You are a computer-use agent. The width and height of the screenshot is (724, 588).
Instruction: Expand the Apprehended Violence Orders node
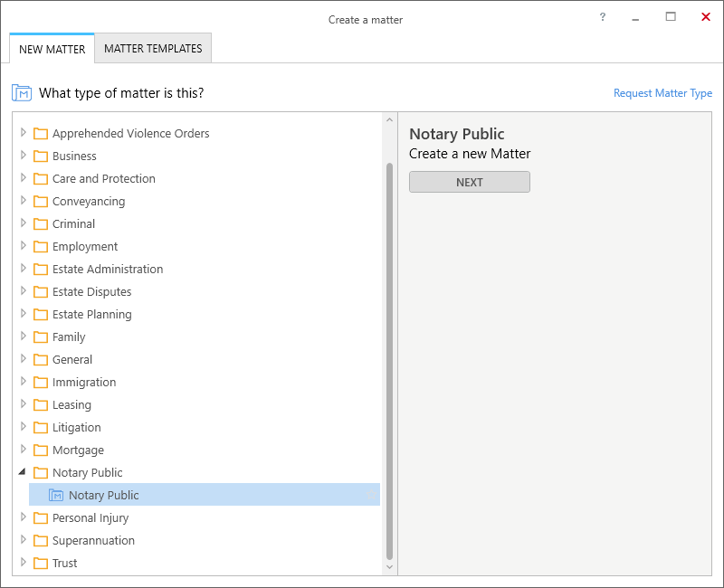coord(24,133)
